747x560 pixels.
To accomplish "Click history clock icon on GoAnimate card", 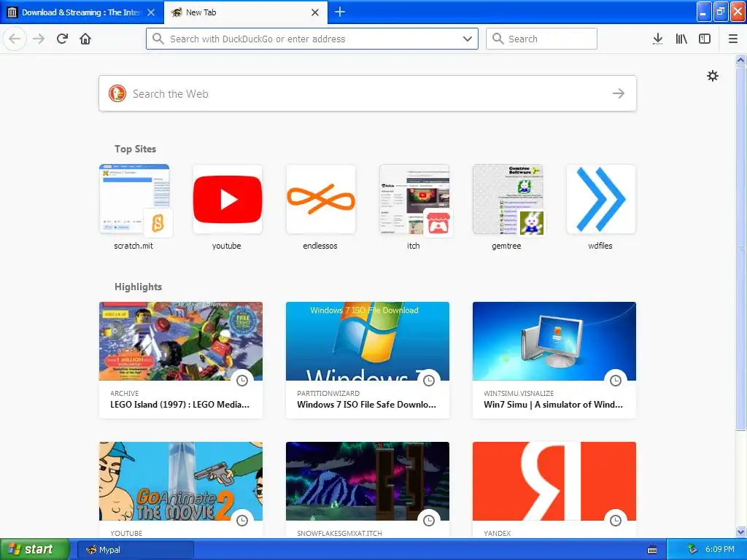I will [x=242, y=520].
